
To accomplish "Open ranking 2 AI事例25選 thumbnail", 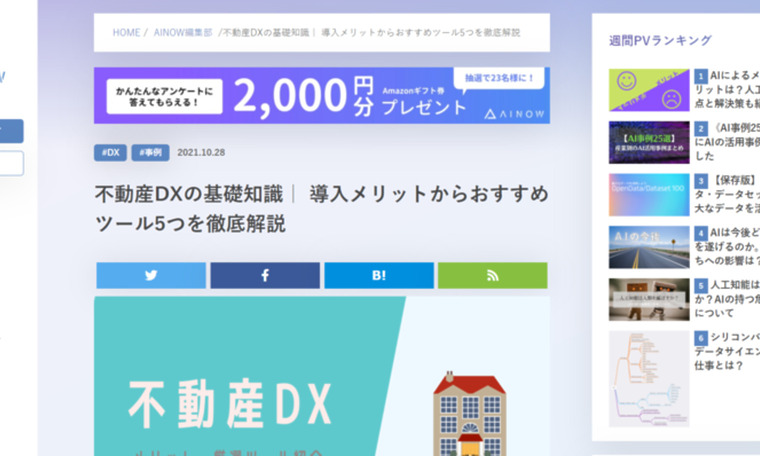I will click(649, 142).
